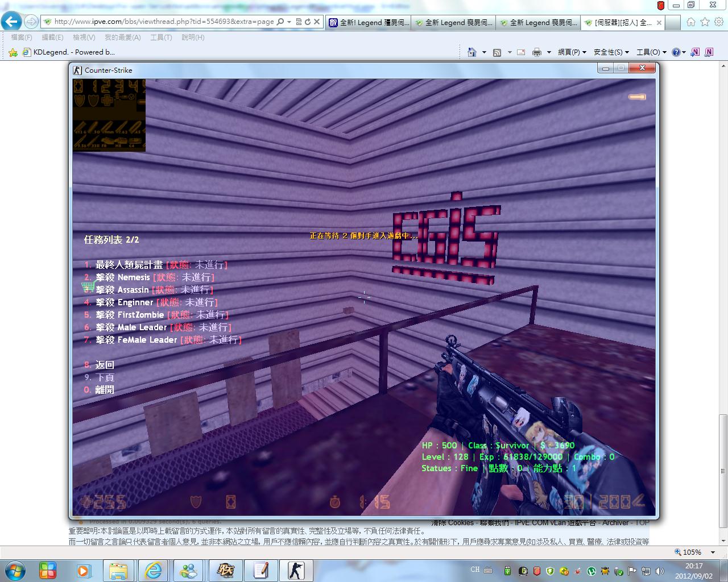Open Windows Media Player from the taskbar
The height and width of the screenshot is (582, 728).
(x=83, y=570)
